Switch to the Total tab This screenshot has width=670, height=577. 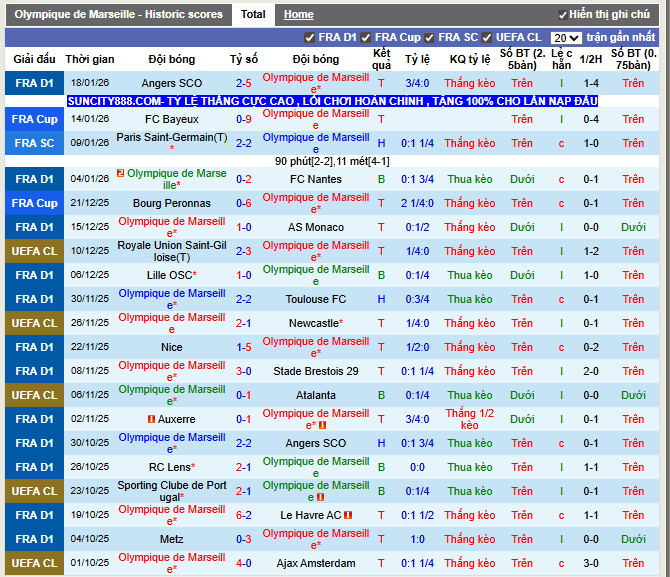tap(253, 15)
